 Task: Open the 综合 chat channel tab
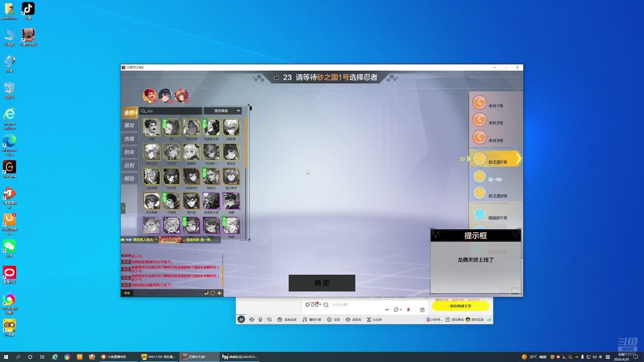point(127,293)
